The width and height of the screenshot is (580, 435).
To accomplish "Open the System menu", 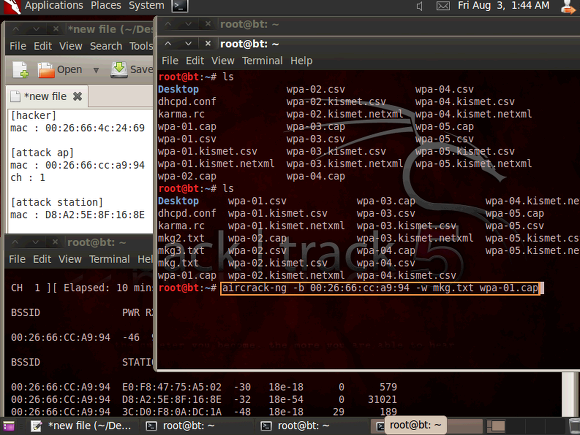I will (x=146, y=6).
